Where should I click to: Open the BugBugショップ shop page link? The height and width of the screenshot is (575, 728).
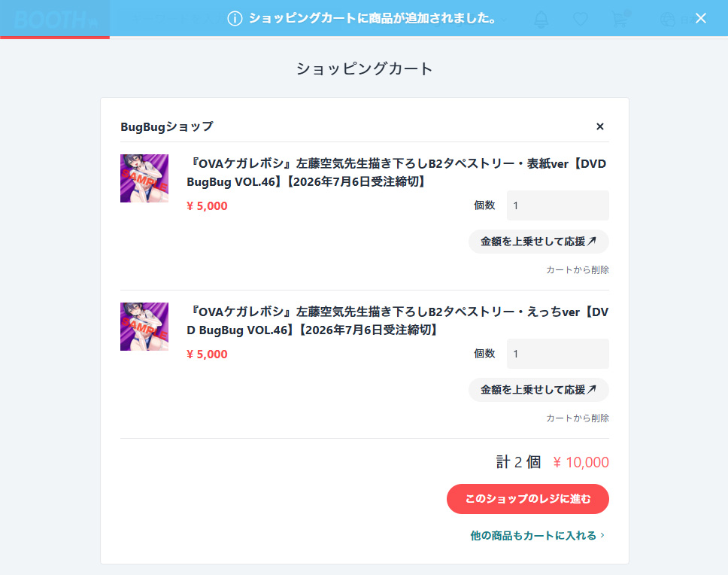point(166,126)
